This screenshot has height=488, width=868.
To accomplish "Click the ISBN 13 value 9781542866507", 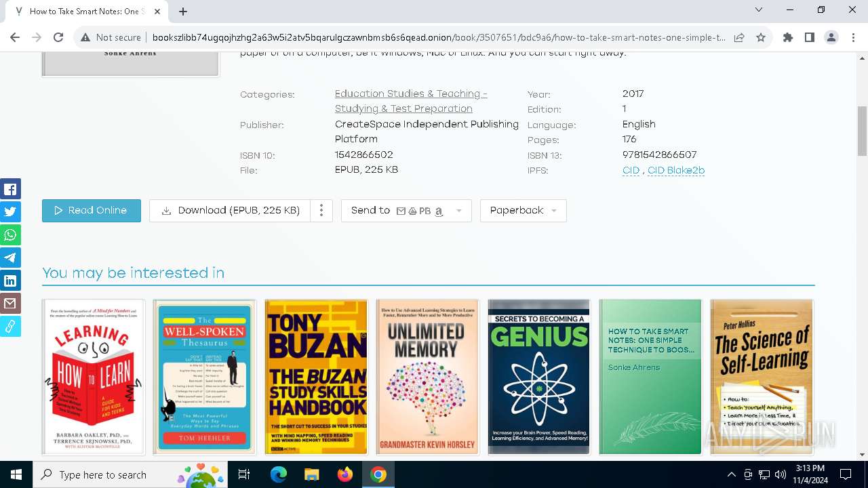I will 659,155.
